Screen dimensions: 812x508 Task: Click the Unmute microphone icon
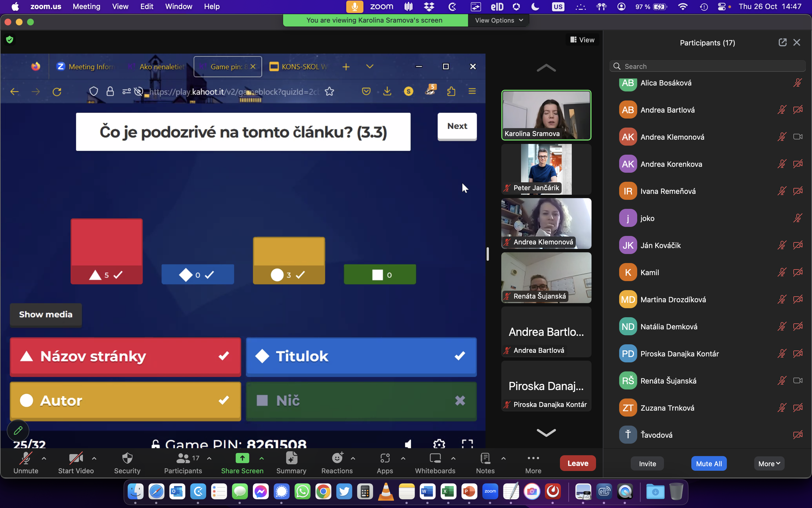click(25, 458)
